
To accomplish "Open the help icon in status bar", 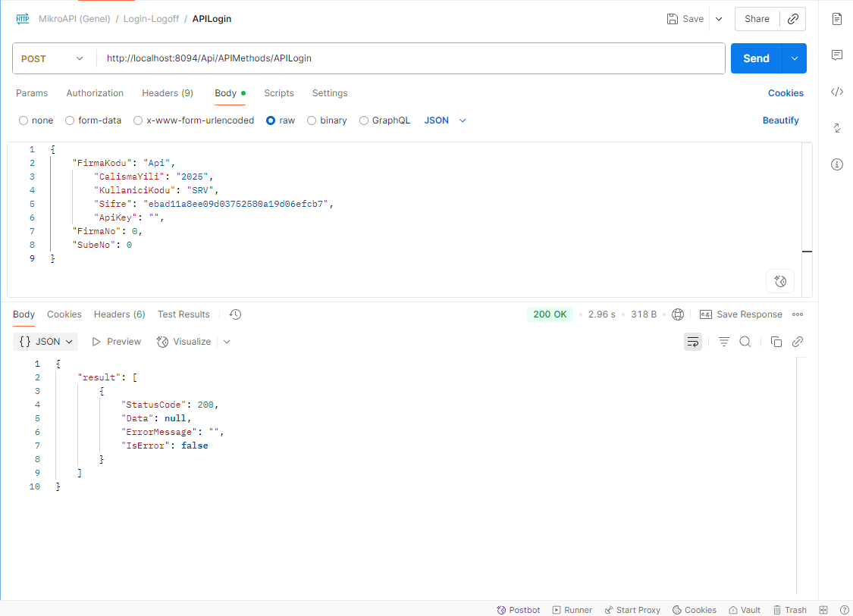I will (x=845, y=610).
